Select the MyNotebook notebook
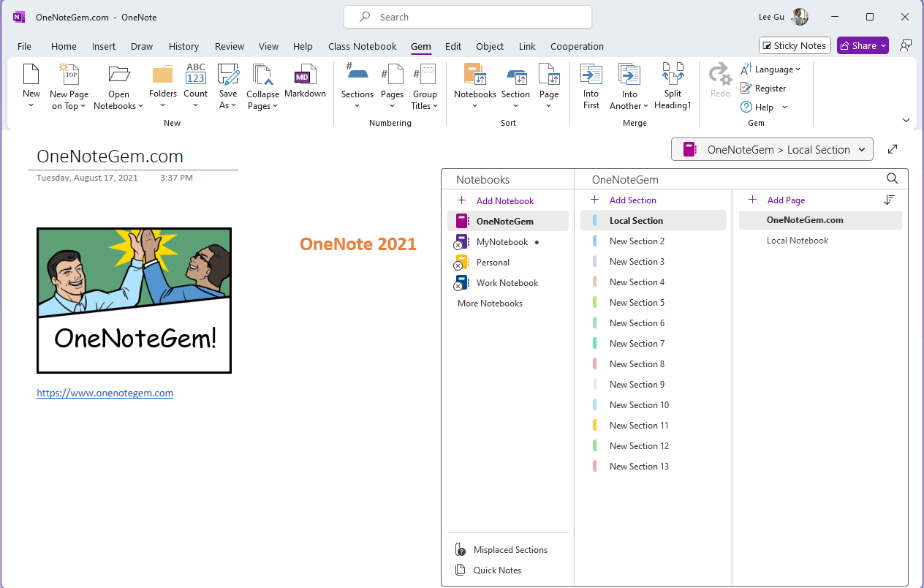The height and width of the screenshot is (588, 924). point(508,242)
